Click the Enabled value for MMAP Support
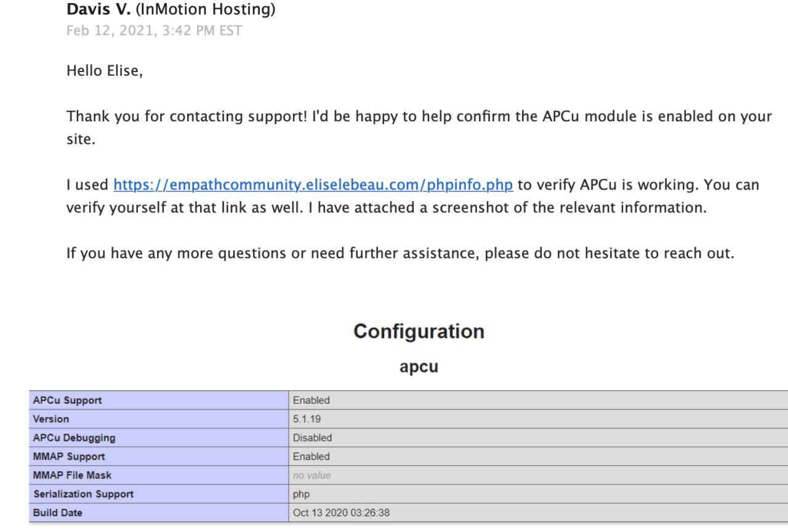Screen dimensions: 788x532 pos(312,456)
